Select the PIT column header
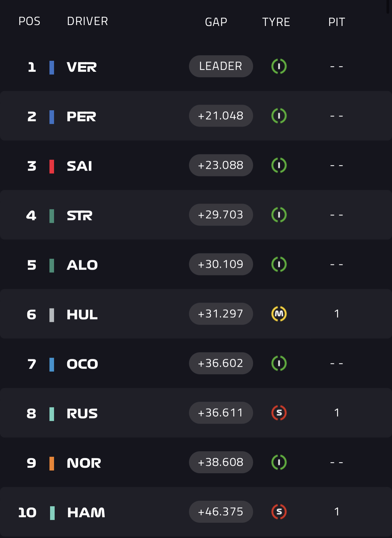This screenshot has width=392, height=538. [336, 22]
